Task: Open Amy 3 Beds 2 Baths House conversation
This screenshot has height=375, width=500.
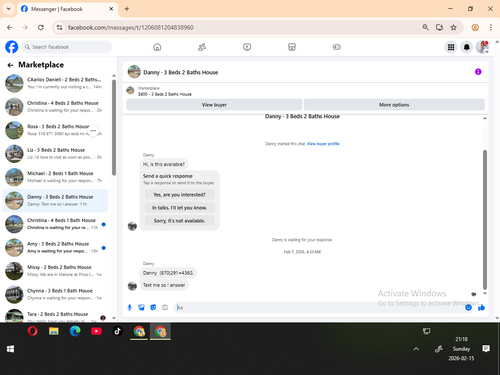Action: pyautogui.click(x=55, y=247)
